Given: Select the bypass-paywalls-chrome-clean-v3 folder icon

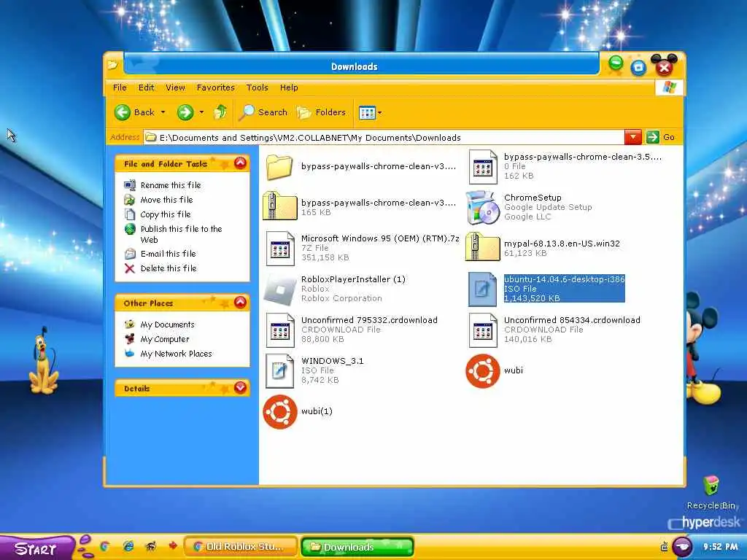Looking at the screenshot, I should tap(279, 167).
